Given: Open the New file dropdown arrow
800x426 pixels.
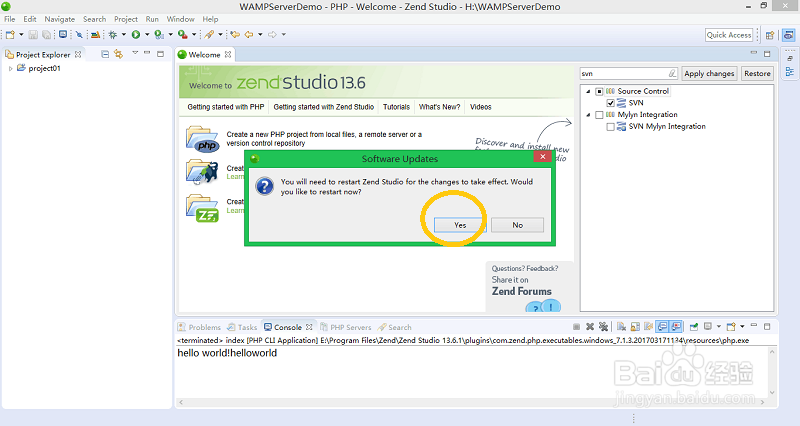Looking at the screenshot, I should pyautogui.click(x=21, y=35).
